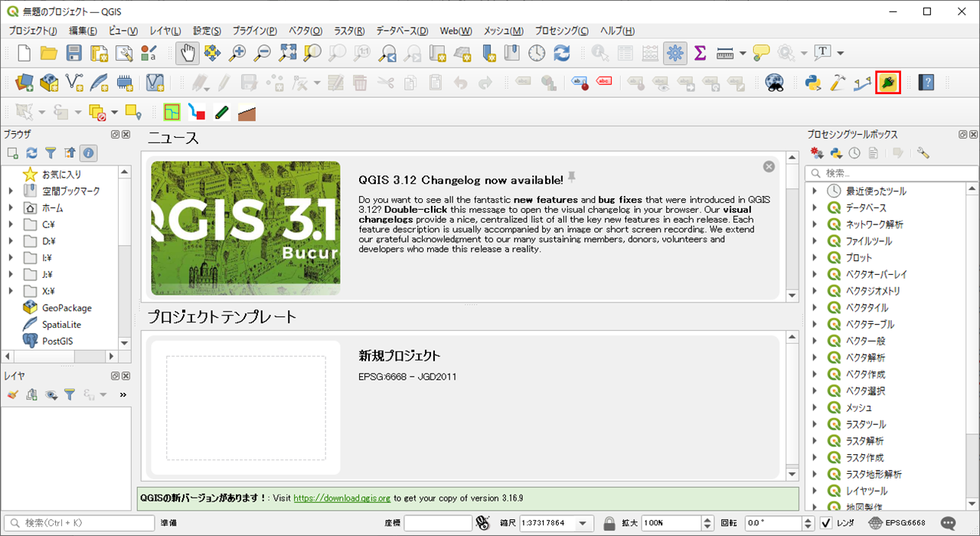Image resolution: width=980 pixels, height=536 pixels.
Task: Open the Python console
Action: click(813, 82)
